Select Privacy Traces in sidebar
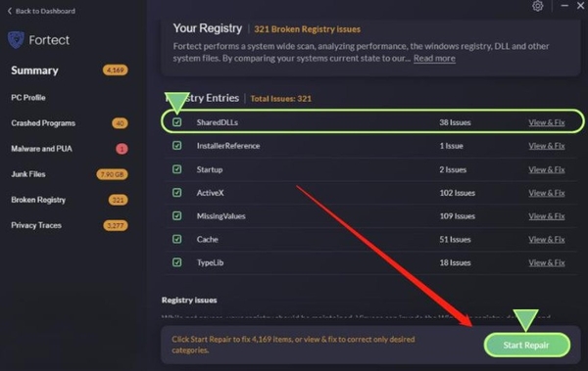Screen dimensions: 588x371 click(36, 225)
